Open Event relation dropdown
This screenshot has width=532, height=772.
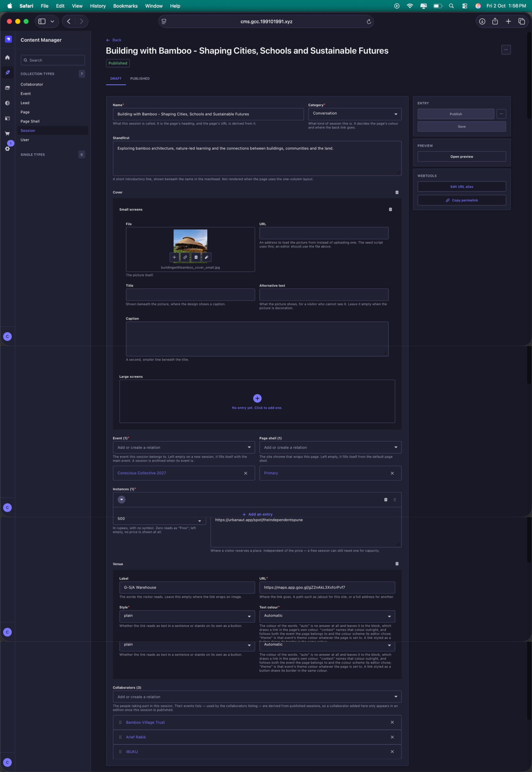(184, 447)
